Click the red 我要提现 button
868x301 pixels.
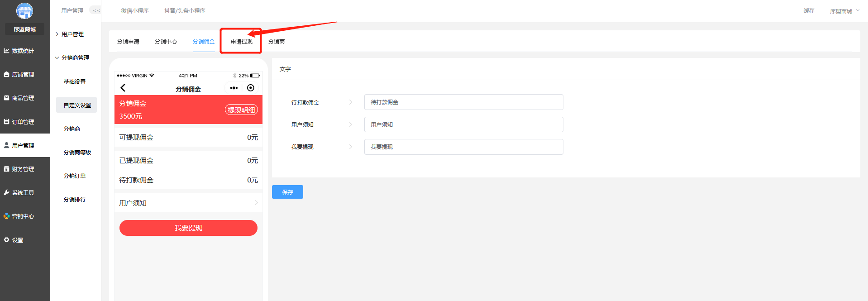pyautogui.click(x=188, y=228)
